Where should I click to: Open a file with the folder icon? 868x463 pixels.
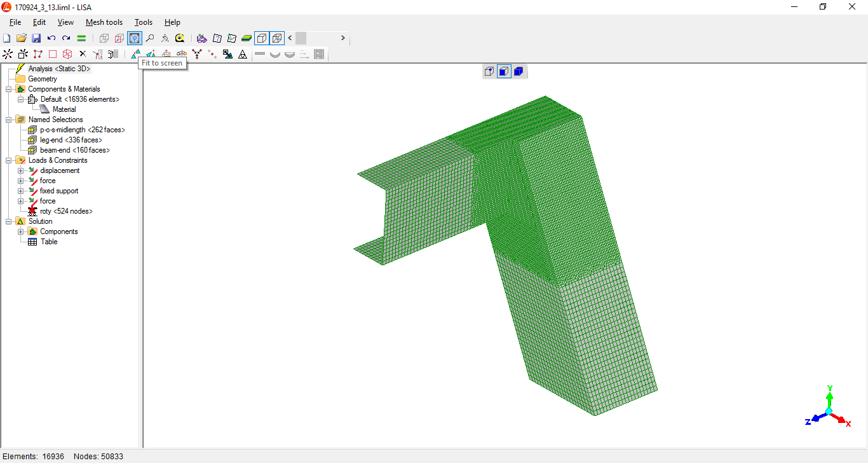click(x=22, y=38)
